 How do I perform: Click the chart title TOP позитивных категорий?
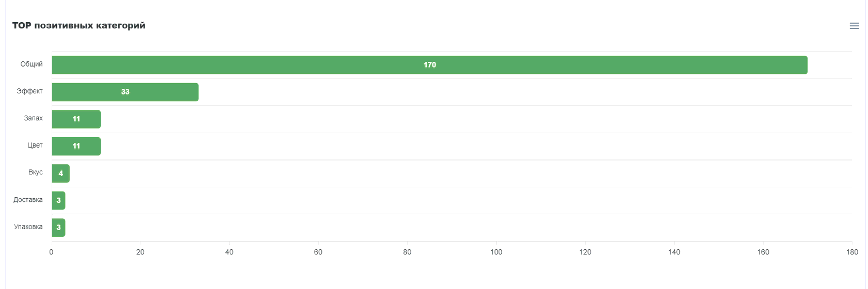(x=79, y=26)
